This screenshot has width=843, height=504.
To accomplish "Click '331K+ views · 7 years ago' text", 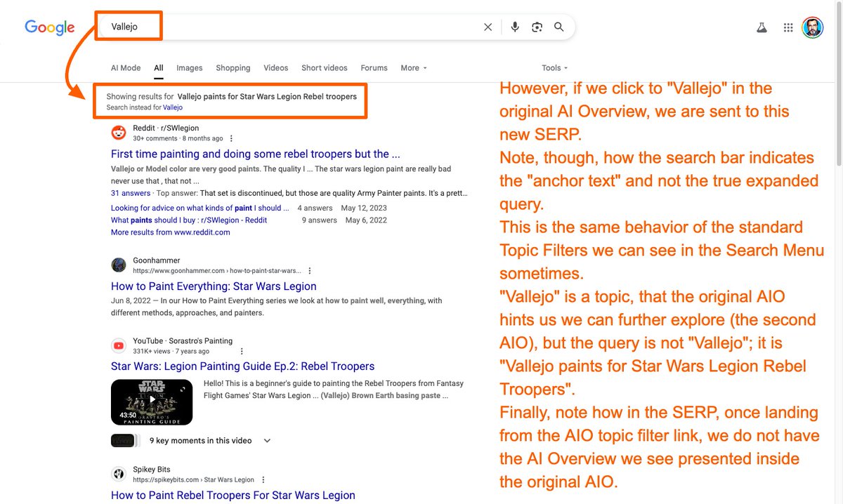I will 171,351.
